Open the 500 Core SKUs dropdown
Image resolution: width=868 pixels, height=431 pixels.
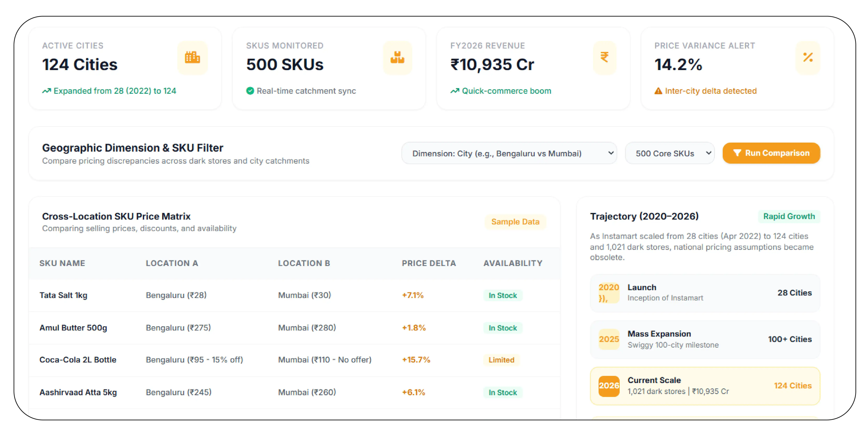pyautogui.click(x=670, y=153)
